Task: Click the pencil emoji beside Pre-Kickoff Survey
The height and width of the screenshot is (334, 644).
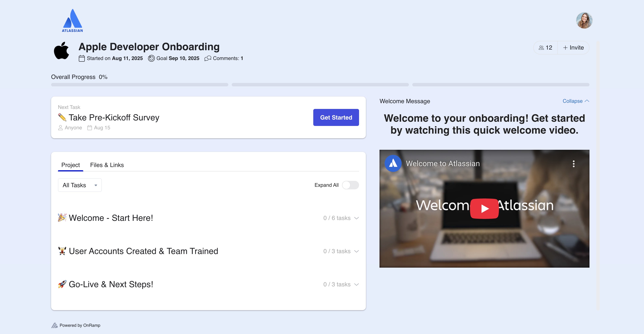Action: (62, 117)
